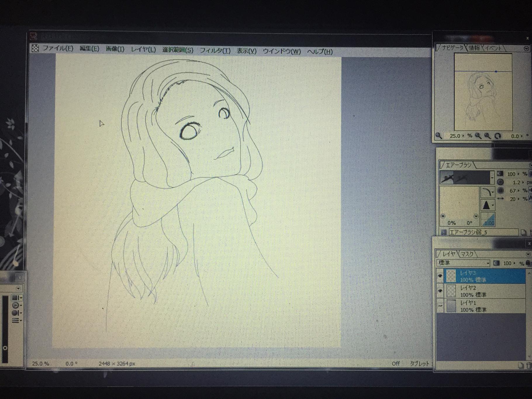Viewport: 532px width, 399px height.
Task: Click the new brush preset page icon
Action: pos(523,233)
